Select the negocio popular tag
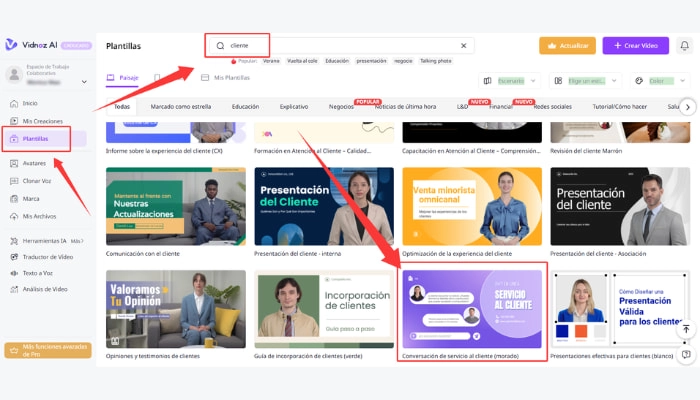Image resolution: width=700 pixels, height=400 pixels. (x=403, y=61)
